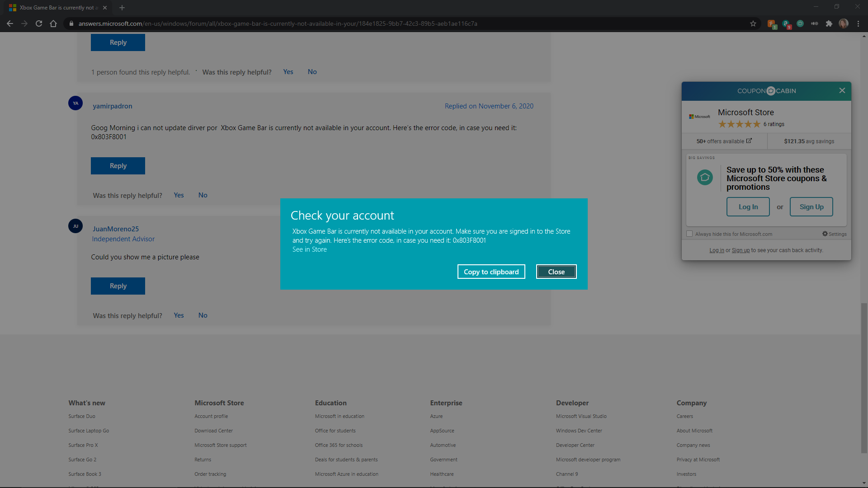Go back using the browser back arrow
868x488 pixels.
[x=10, y=23]
